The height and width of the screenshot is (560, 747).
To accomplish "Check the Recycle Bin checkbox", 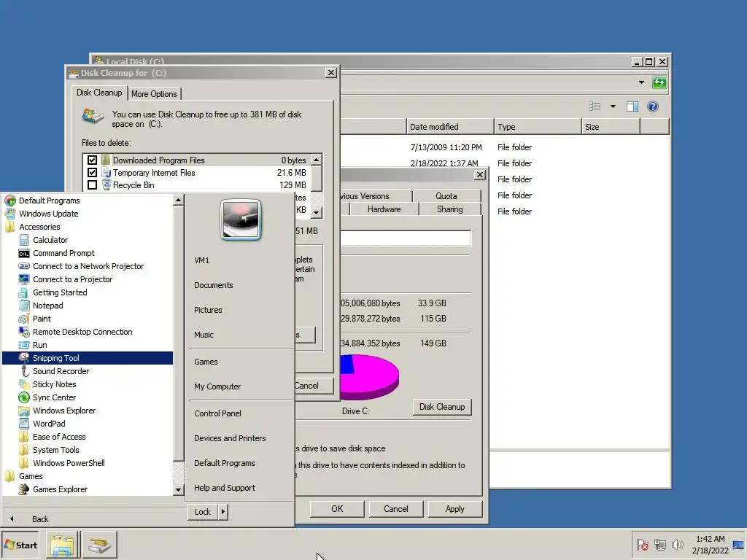I will (x=93, y=184).
